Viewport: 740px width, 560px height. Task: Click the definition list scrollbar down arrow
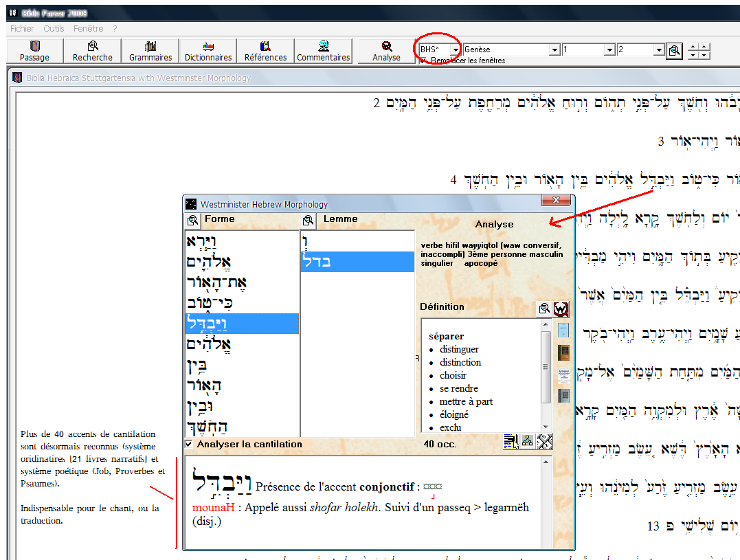(x=546, y=427)
